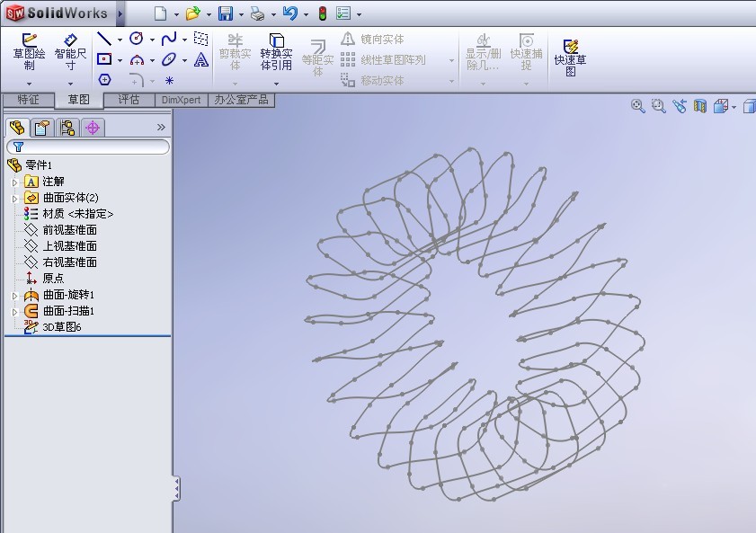Select 3D草图6 in feature tree
The image size is (756, 533).
click(x=52, y=327)
